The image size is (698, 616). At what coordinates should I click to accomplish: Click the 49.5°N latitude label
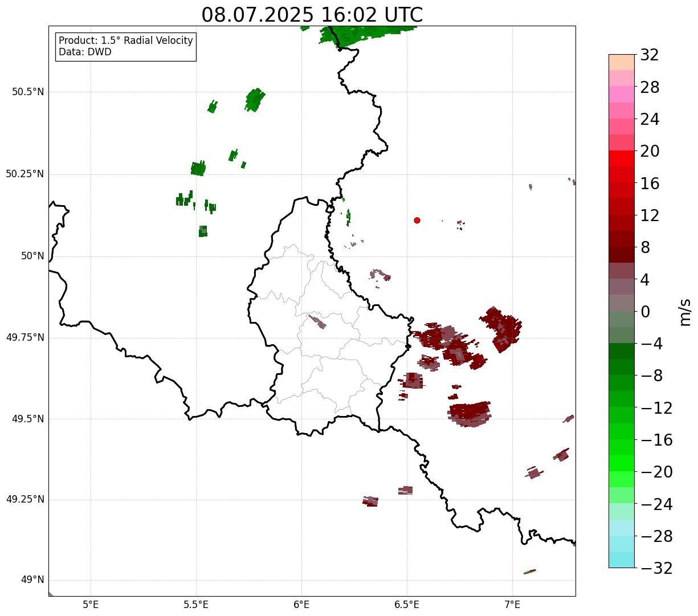click(28, 419)
